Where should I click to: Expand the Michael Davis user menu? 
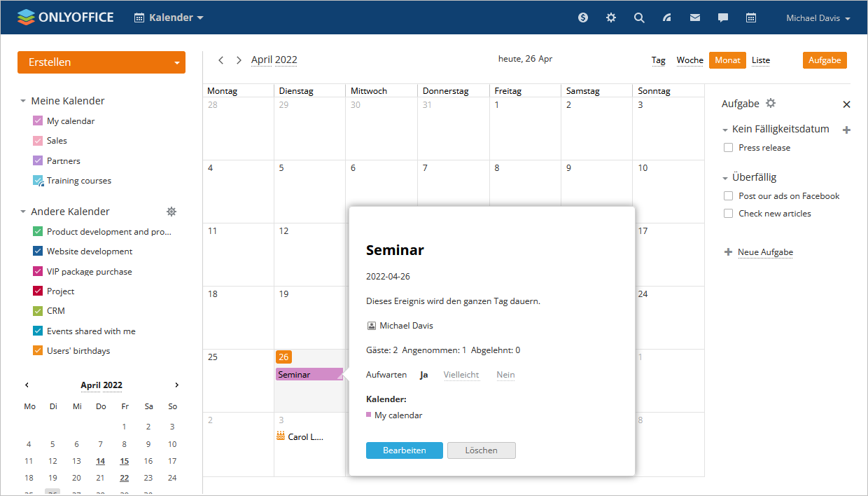coord(818,18)
